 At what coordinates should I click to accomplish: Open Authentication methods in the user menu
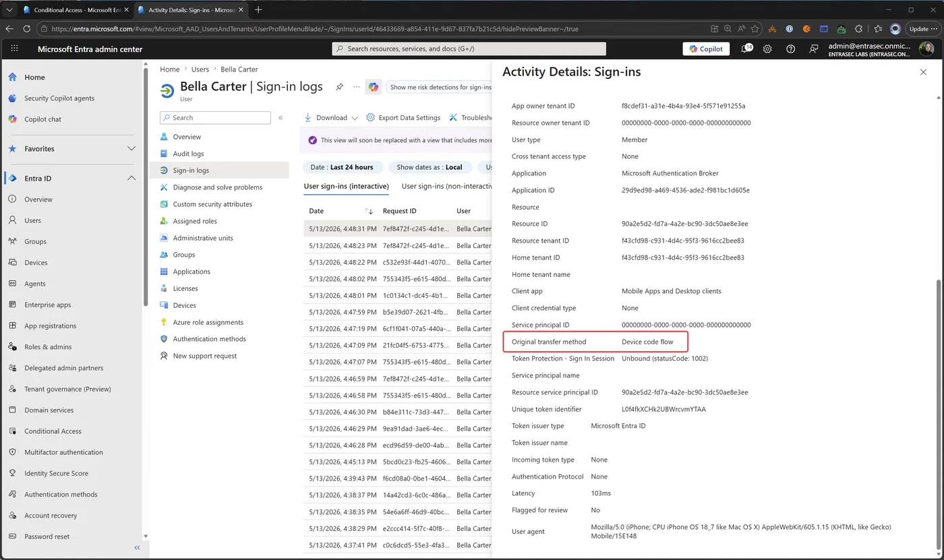pyautogui.click(x=209, y=339)
